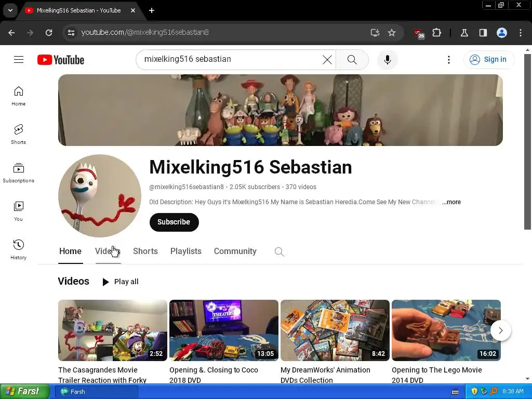The image size is (532, 399).
Task: Click the 370 videos count text
Action: point(301,187)
